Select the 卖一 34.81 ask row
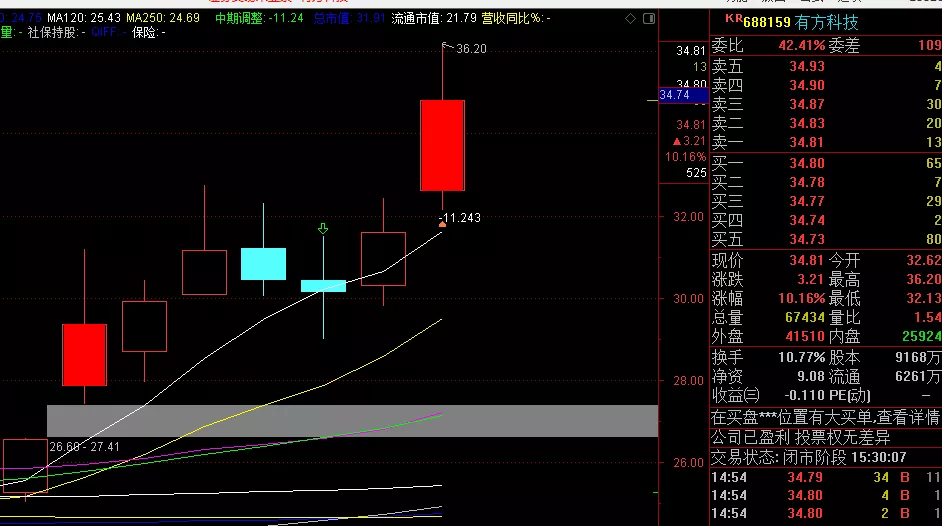The height and width of the screenshot is (526, 942). point(826,142)
